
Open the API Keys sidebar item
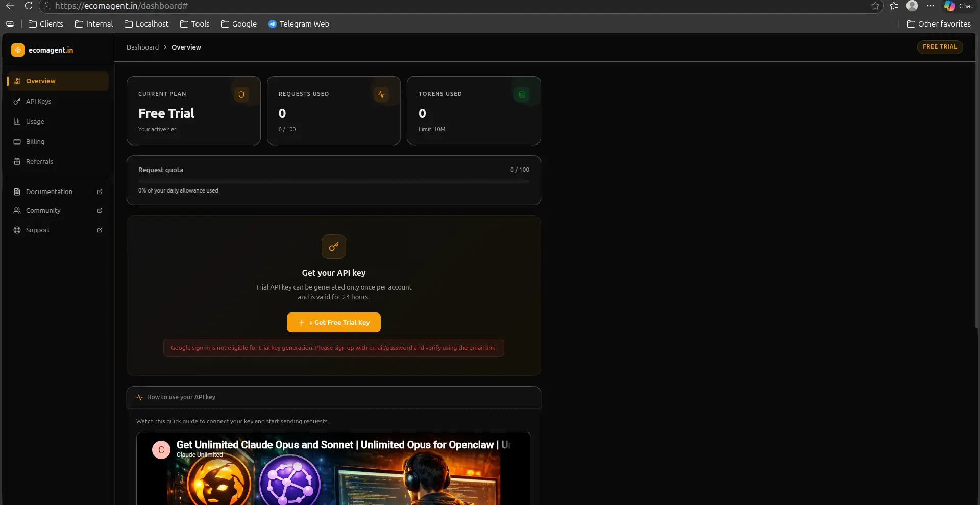click(58, 101)
